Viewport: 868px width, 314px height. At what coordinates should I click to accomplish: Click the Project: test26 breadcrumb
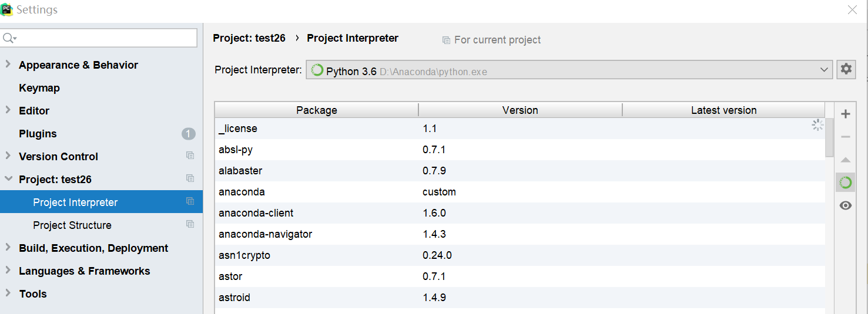(x=249, y=38)
